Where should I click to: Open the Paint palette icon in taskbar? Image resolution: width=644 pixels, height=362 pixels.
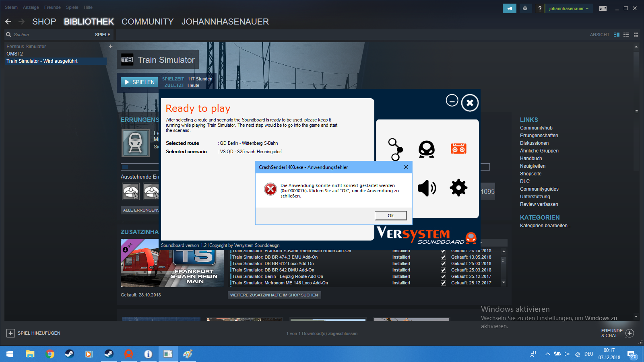(x=188, y=354)
